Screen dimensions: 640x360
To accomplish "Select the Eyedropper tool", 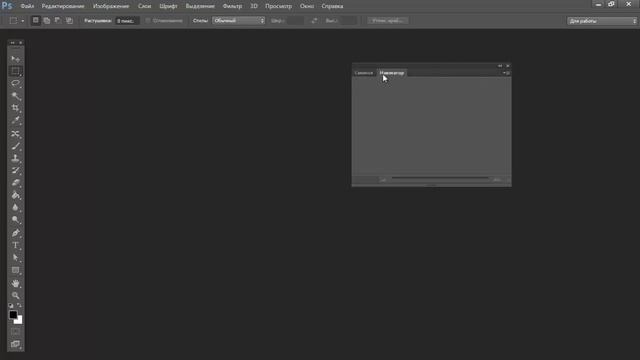I will 16,120.
